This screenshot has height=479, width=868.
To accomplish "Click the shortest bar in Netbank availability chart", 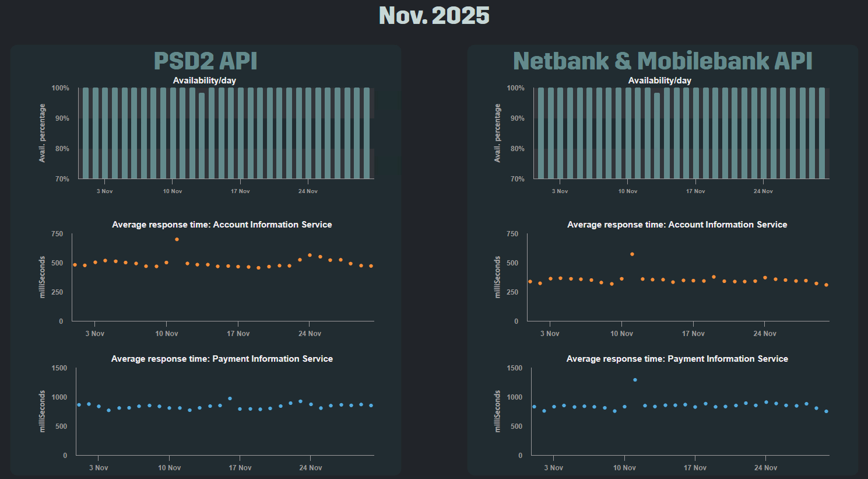I will click(657, 135).
